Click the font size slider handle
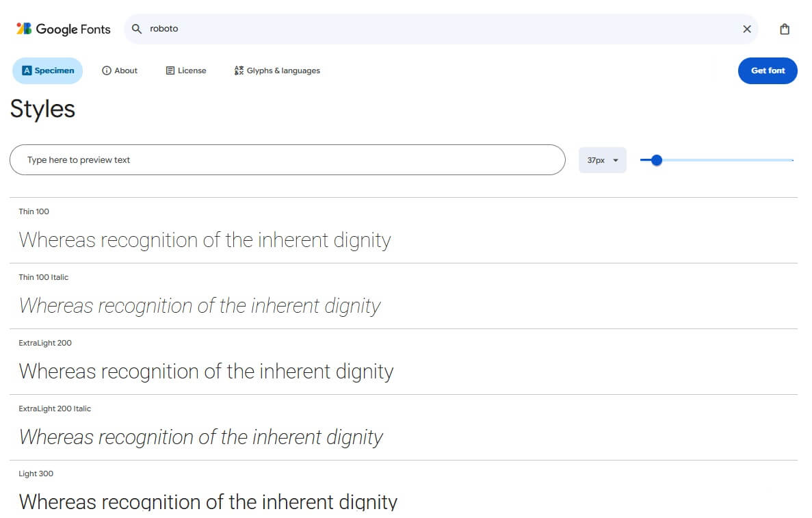 (657, 161)
